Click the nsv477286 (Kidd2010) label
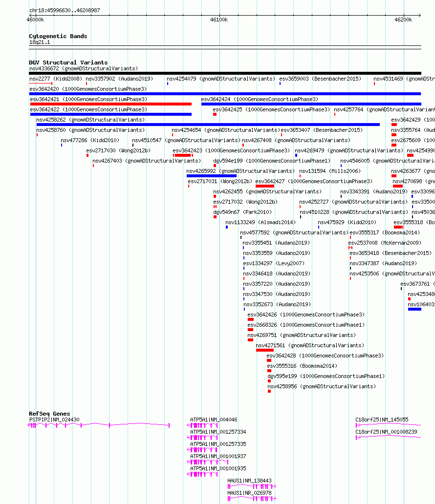The height and width of the screenshot is (504, 435). (x=90, y=141)
